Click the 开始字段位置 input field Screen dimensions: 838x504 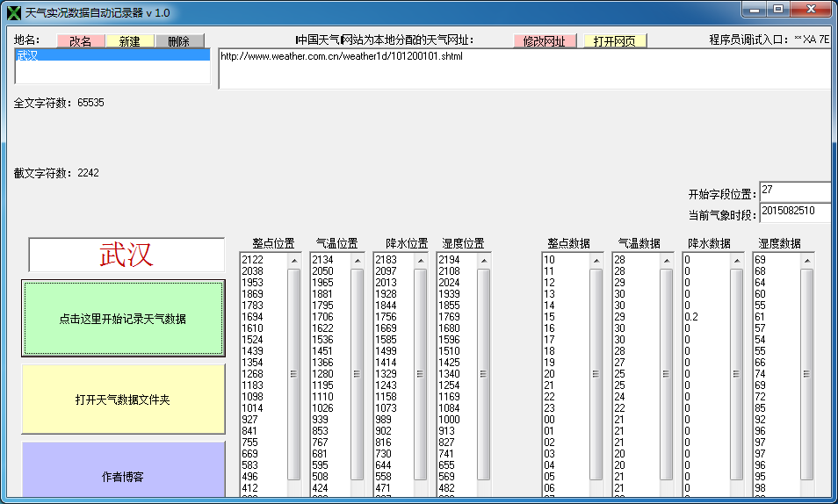(x=794, y=191)
